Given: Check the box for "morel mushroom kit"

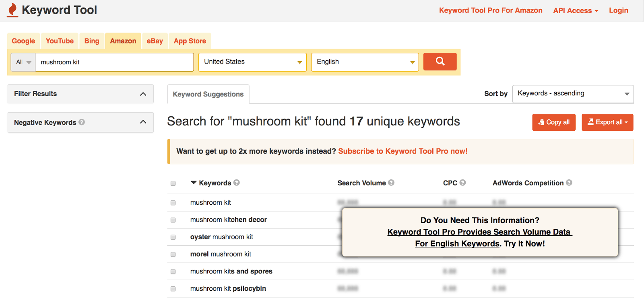Looking at the screenshot, I should click(173, 255).
